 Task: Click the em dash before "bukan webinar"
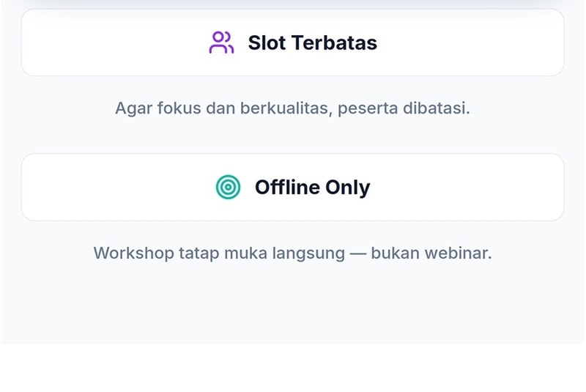click(357, 254)
